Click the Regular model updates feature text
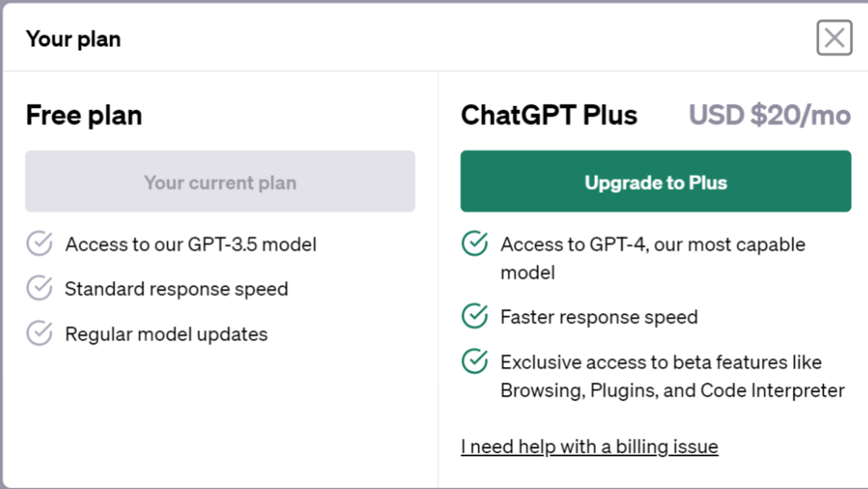Image resolution: width=868 pixels, height=489 pixels. 166,334
